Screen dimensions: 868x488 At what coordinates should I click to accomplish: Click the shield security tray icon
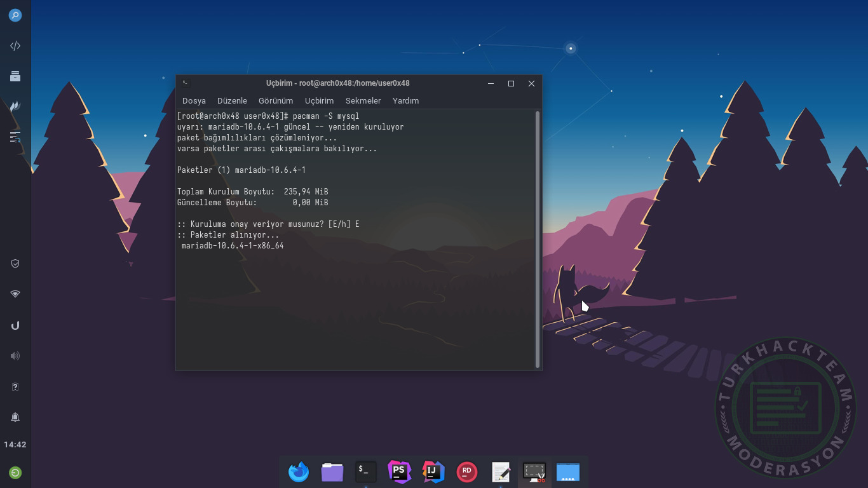pos(15,264)
